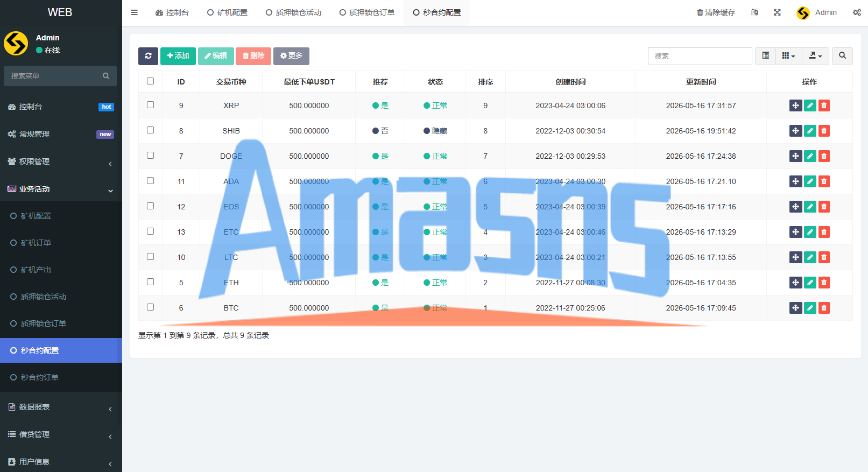Click the Admin avatar logo in header
868x472 pixels.
803,13
